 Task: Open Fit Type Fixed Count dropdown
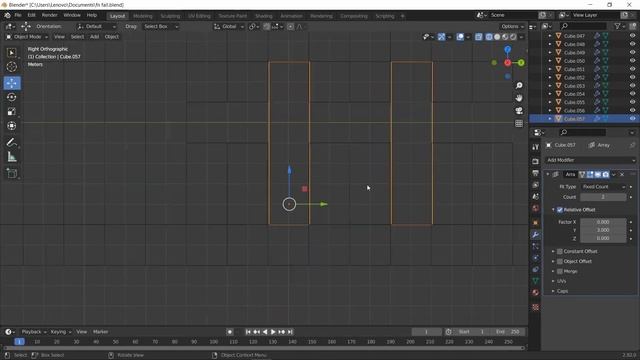(x=603, y=187)
